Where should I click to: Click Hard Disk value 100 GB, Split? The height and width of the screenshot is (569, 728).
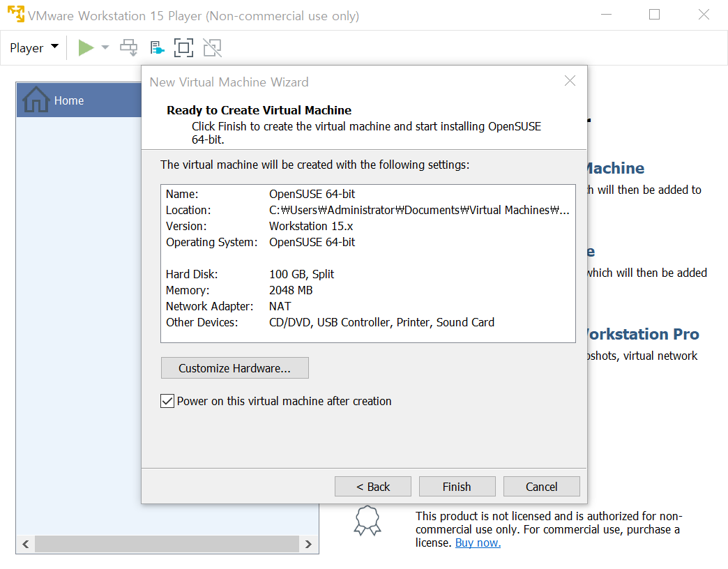(301, 274)
